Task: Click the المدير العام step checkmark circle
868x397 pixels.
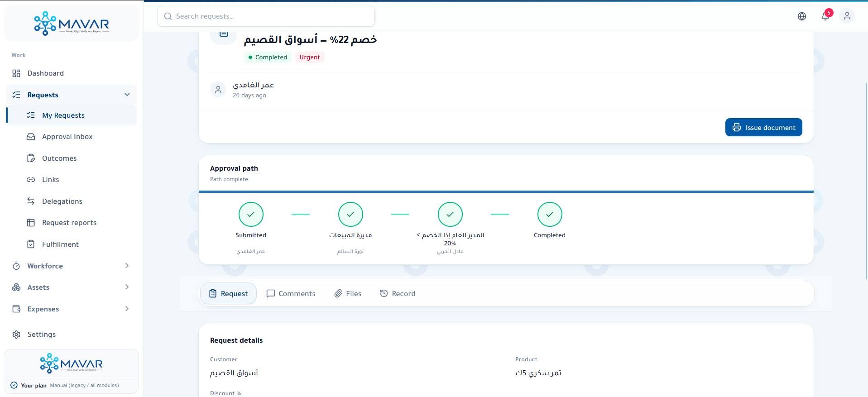Action: (x=450, y=214)
